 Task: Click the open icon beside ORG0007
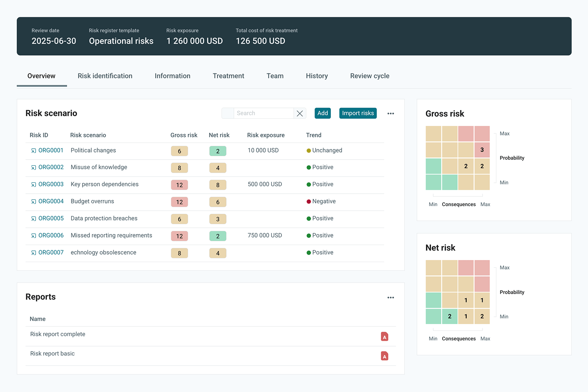click(x=34, y=253)
